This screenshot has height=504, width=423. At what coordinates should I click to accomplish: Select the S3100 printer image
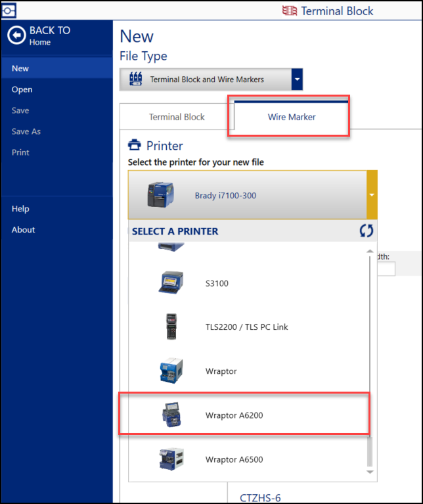171,283
